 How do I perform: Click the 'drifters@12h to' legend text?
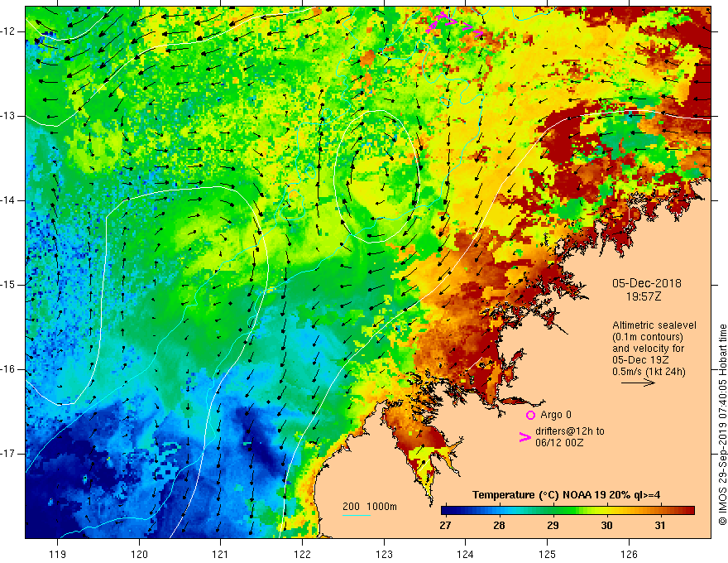point(570,431)
